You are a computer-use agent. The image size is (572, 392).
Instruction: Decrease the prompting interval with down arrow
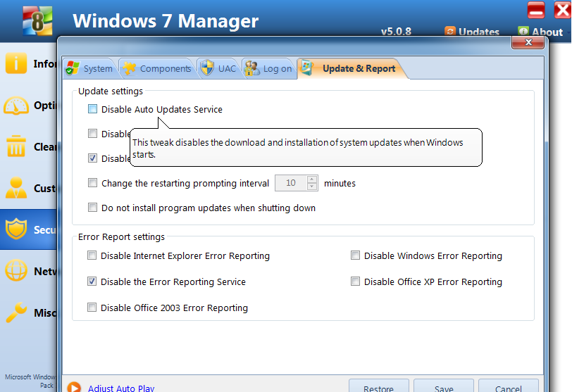[312, 186]
